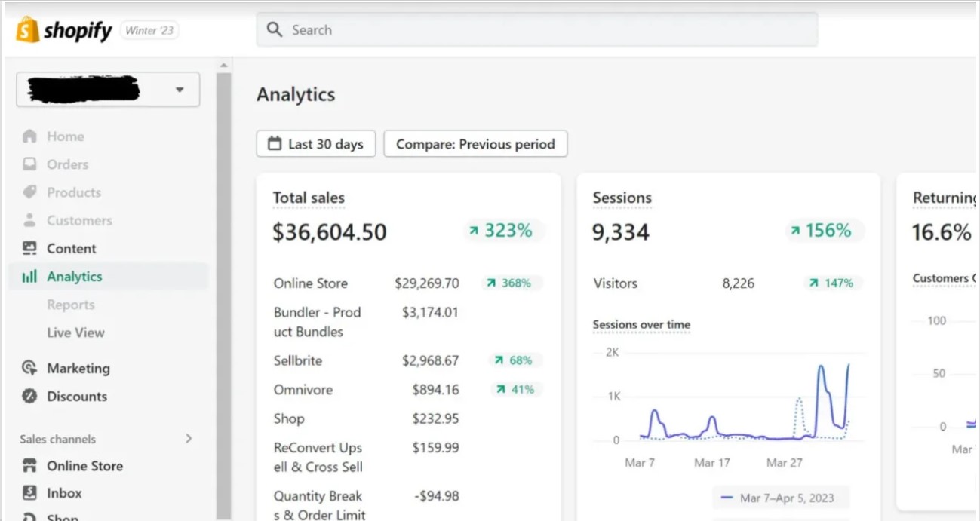
Task: Click Compare: Previous period button
Action: (475, 144)
